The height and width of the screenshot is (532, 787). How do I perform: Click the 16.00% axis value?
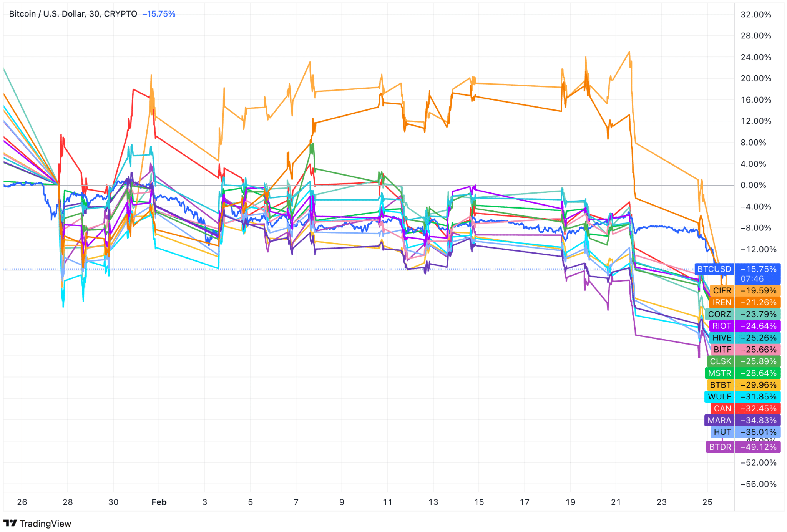pos(756,100)
